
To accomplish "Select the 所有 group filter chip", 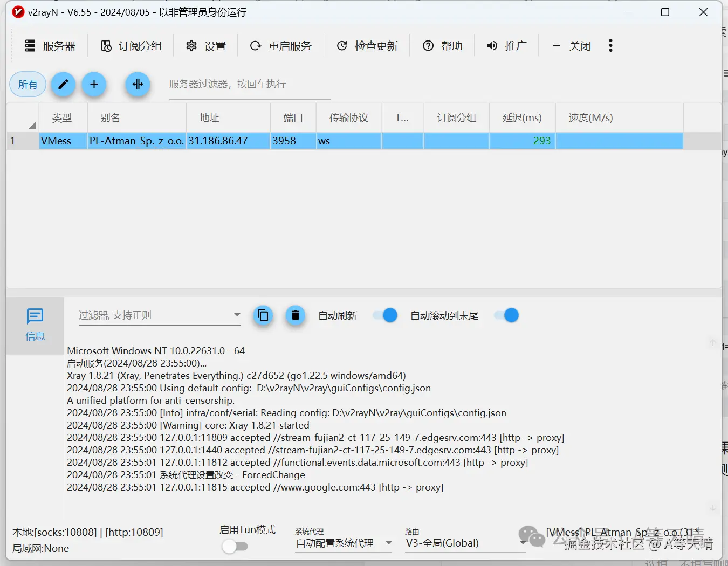I will [28, 84].
